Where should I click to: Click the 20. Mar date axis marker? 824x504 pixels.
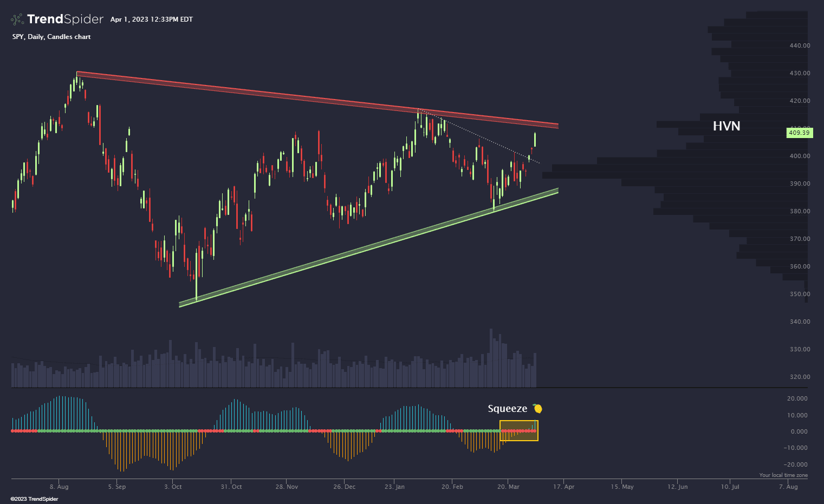[508, 487]
